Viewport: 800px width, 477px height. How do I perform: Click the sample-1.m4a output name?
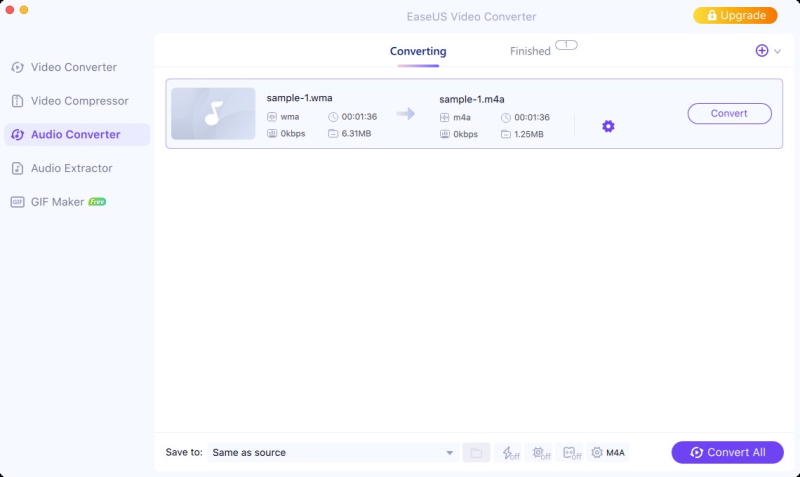click(x=471, y=99)
